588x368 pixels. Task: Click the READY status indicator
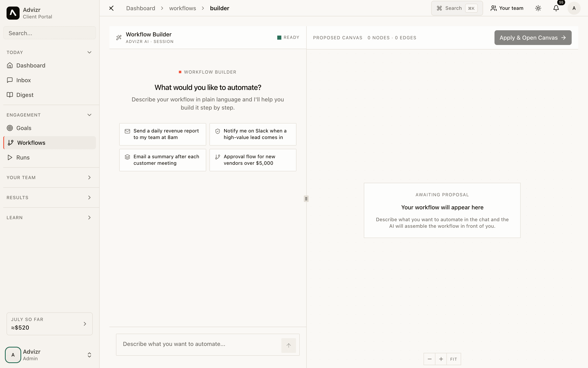288,37
